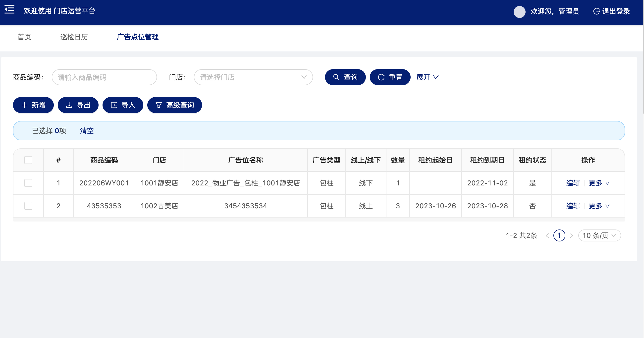644x338 pixels.
Task: Edit the 1002古美店 row
Action: coord(573,206)
